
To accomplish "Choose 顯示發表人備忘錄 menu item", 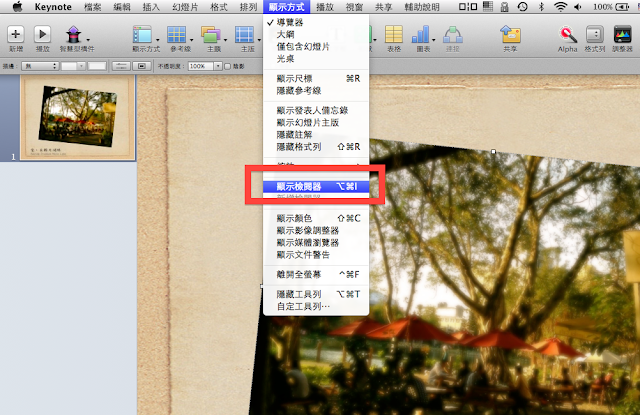I will coord(316,110).
